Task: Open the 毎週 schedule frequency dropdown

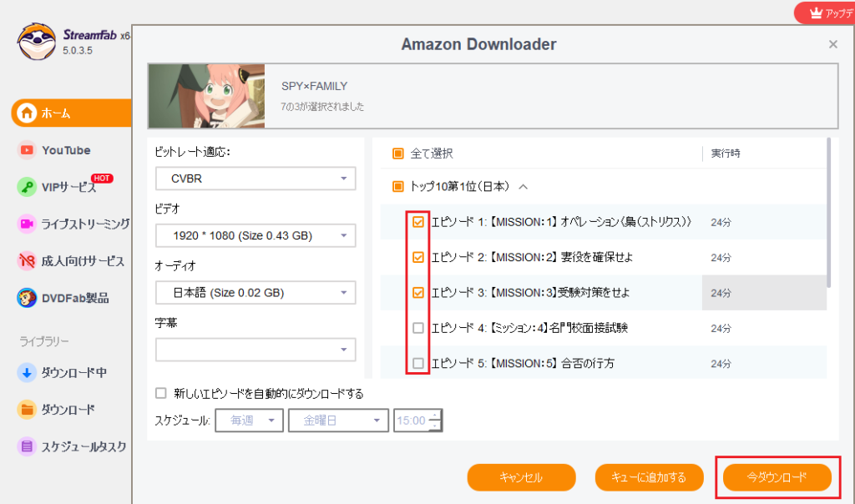Action: (x=249, y=421)
